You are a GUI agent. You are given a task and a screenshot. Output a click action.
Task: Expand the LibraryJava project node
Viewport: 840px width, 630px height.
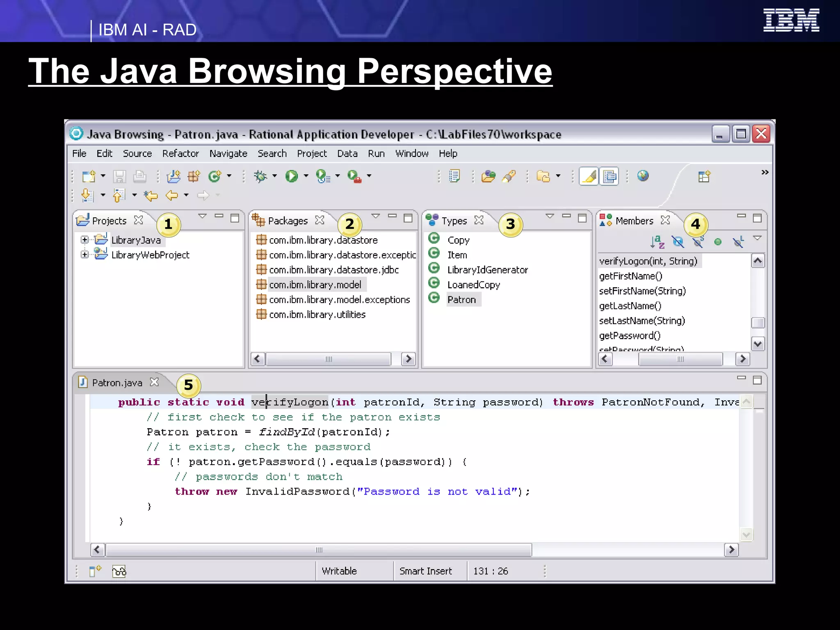[x=84, y=240]
